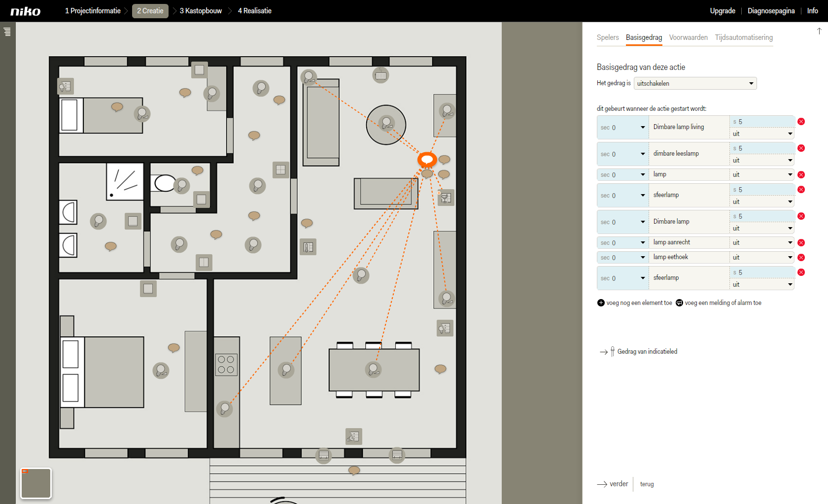Open sec delay dropdown for lamp eethoek
This screenshot has height=504, width=828.
click(x=622, y=258)
